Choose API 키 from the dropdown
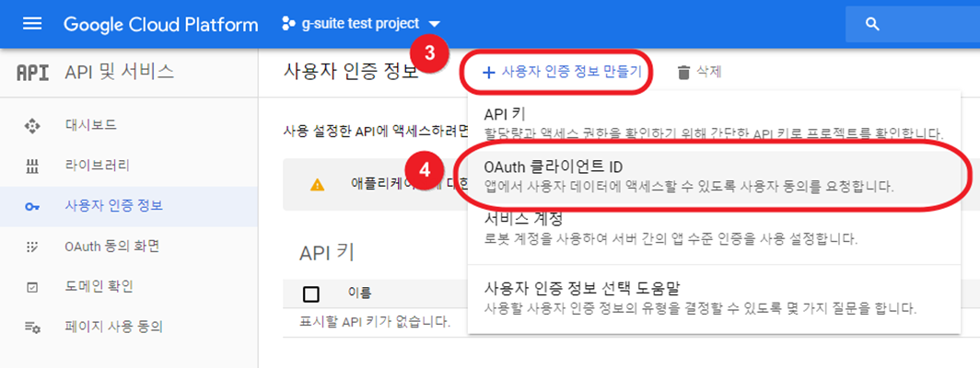Viewport: 980px width, 368px height. coord(715,123)
